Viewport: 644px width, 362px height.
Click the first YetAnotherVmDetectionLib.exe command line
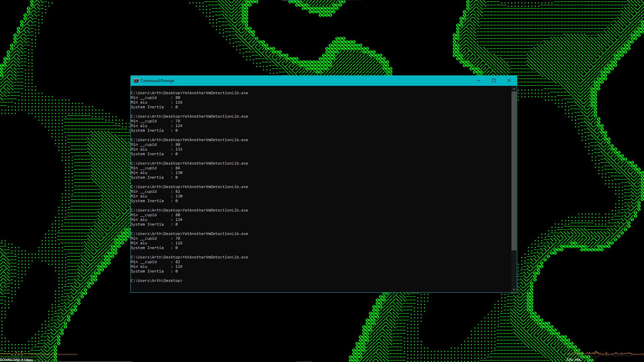pyautogui.click(x=190, y=93)
